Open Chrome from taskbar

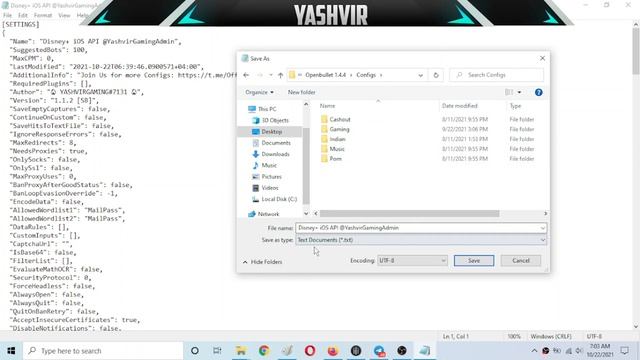click(x=264, y=351)
